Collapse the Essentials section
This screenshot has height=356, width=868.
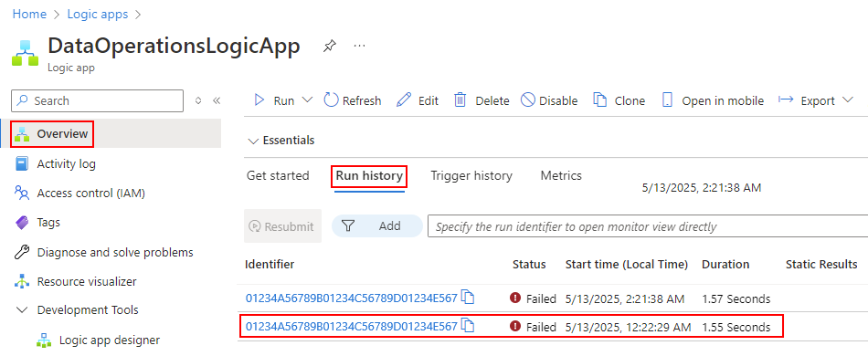pyautogui.click(x=253, y=141)
